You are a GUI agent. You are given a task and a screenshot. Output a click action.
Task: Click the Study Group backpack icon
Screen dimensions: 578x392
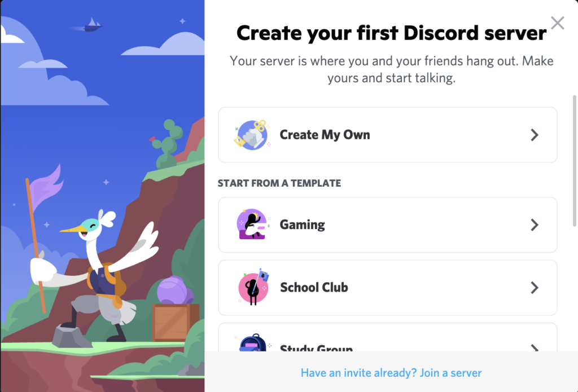253,342
